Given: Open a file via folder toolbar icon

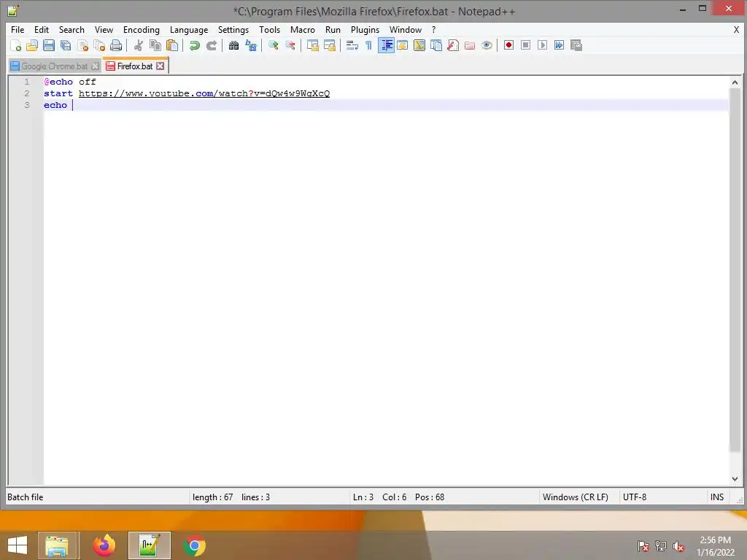Looking at the screenshot, I should coord(32,45).
